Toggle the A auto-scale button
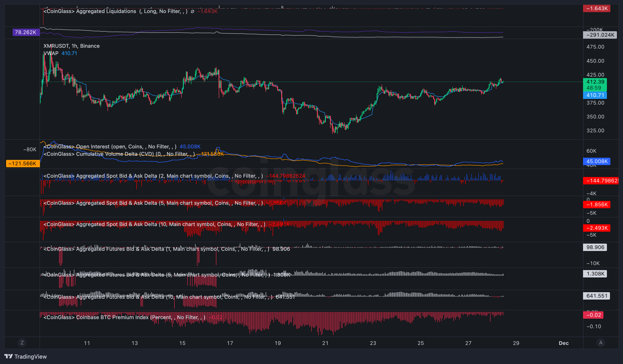This screenshot has width=623, height=364. (x=601, y=343)
